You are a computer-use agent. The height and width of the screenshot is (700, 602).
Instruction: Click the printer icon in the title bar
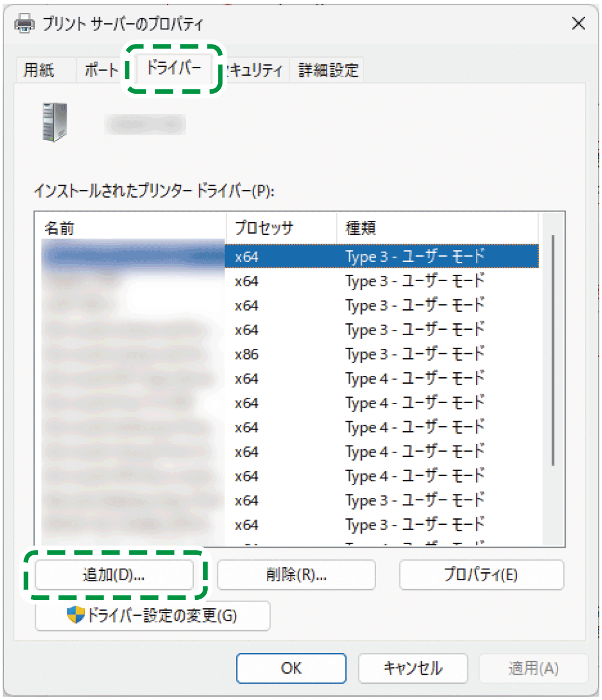pyautogui.click(x=23, y=24)
